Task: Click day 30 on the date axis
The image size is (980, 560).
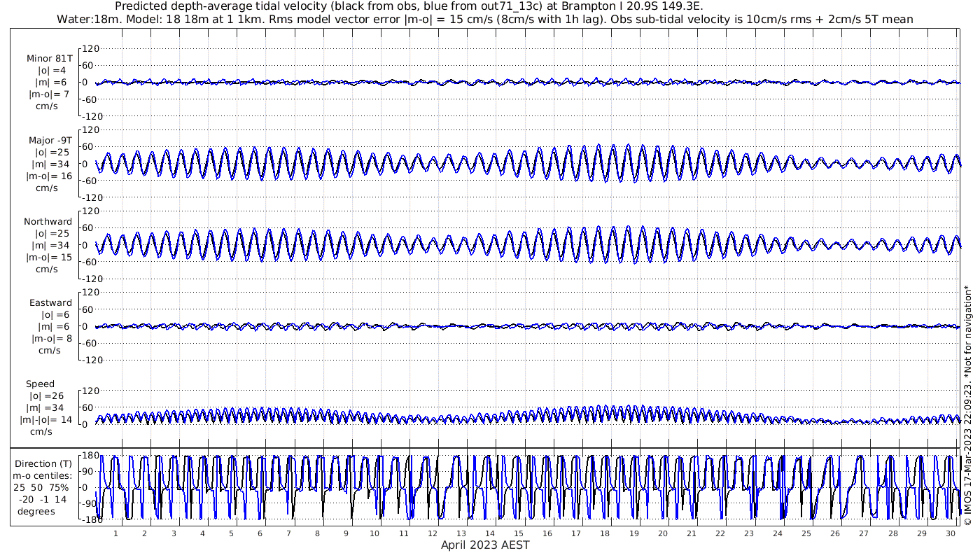Action: point(950,533)
